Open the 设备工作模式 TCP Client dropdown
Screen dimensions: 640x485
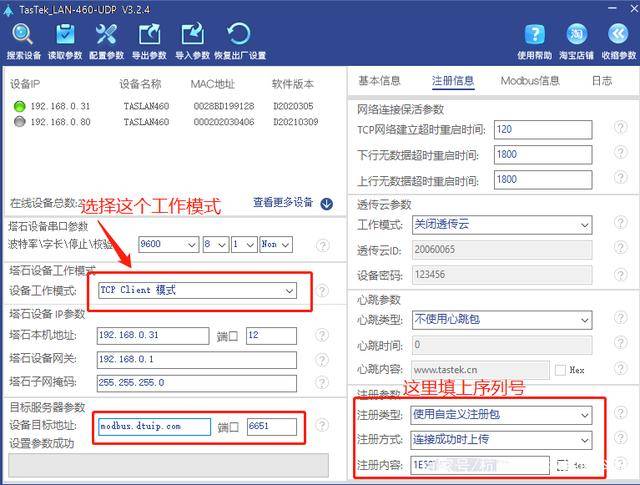click(x=197, y=290)
